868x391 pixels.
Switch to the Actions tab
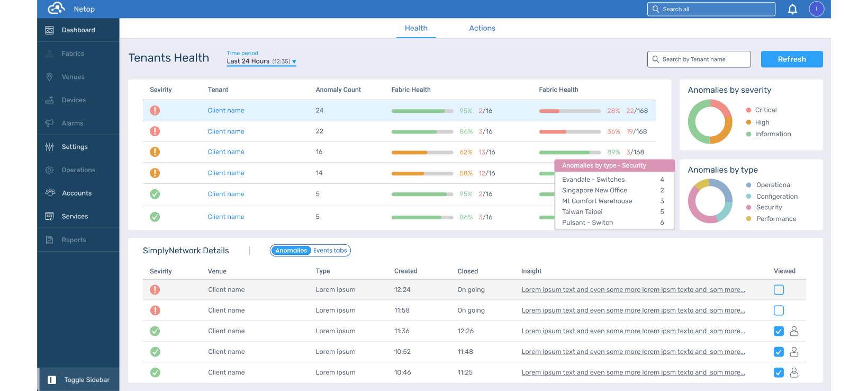(482, 28)
